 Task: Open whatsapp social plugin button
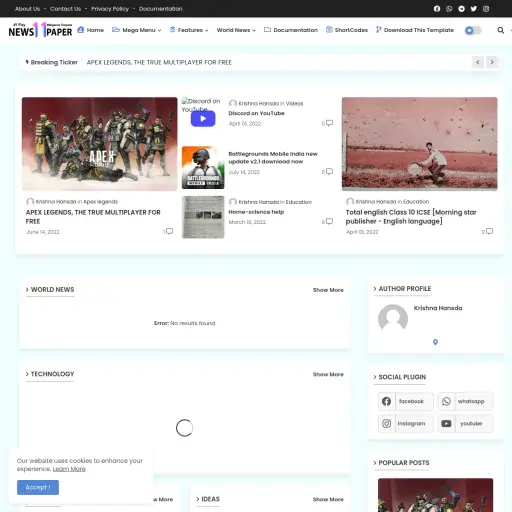465,401
